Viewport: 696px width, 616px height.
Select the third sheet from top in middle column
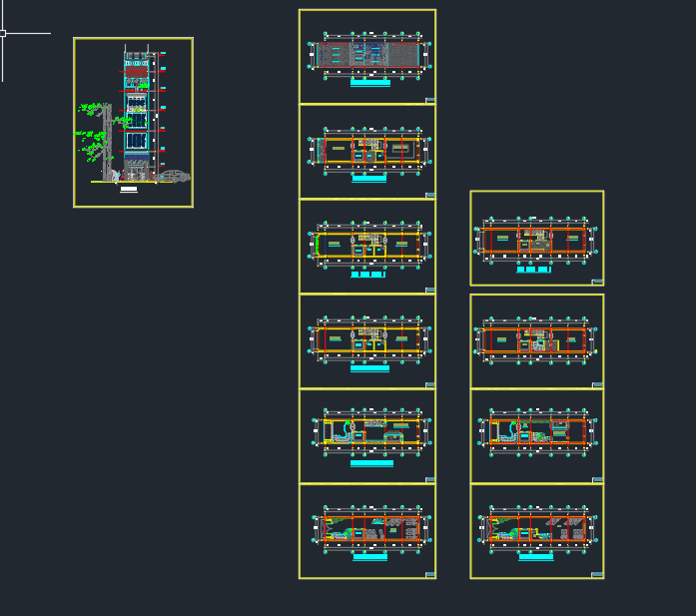[367, 247]
